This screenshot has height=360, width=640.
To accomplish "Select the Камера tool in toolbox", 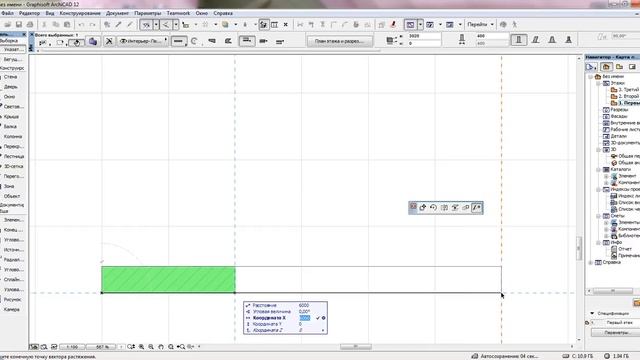I will (x=11, y=309).
